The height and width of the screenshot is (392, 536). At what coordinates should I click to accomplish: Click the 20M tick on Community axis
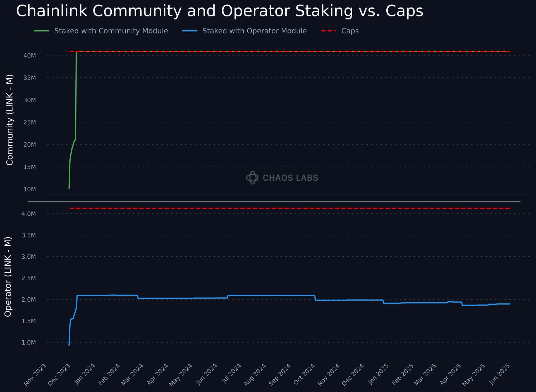tap(30, 145)
